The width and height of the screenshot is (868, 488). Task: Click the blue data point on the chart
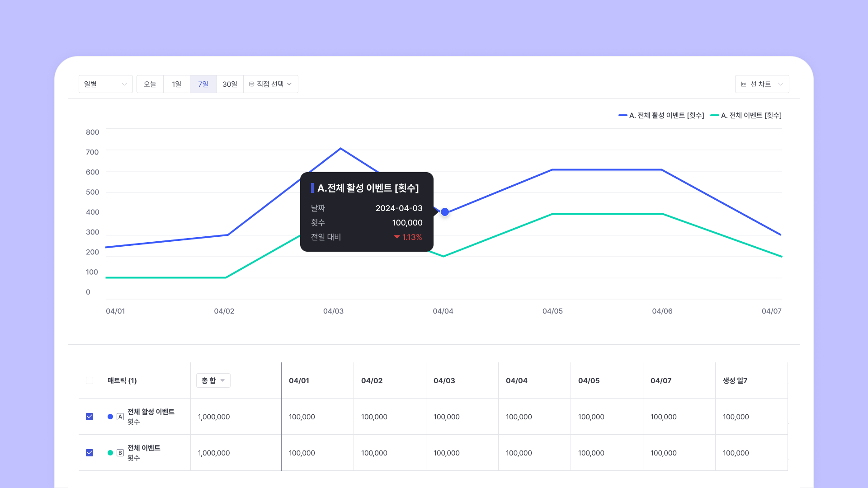click(x=445, y=212)
